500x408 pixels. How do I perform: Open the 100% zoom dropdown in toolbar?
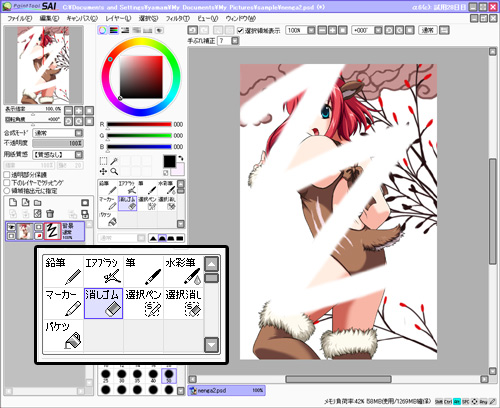(311, 30)
